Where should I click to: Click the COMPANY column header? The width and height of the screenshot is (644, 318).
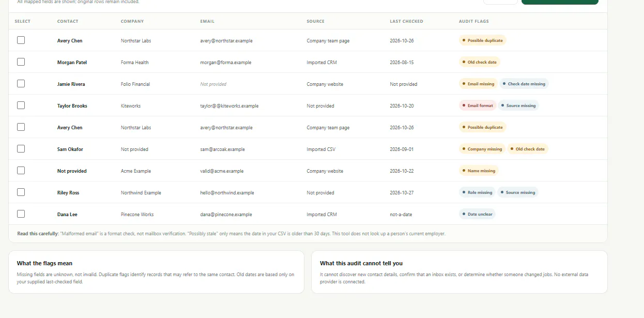pyautogui.click(x=132, y=21)
